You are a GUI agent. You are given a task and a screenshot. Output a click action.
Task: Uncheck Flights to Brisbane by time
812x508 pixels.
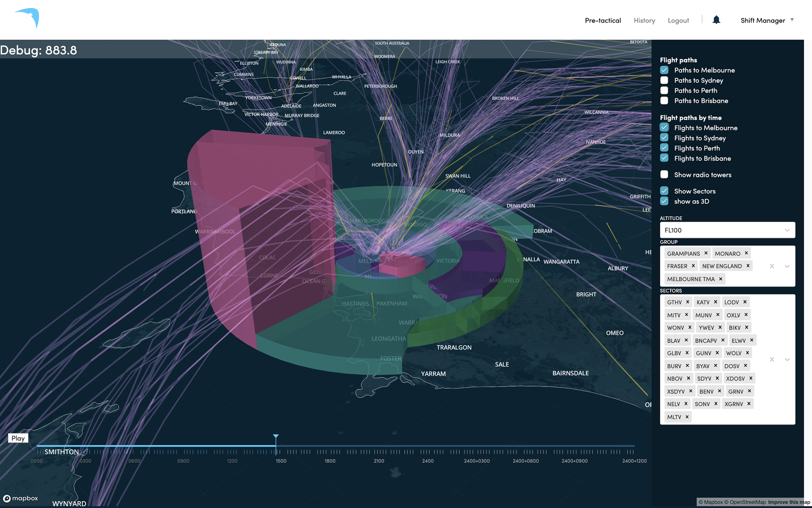tap(664, 158)
